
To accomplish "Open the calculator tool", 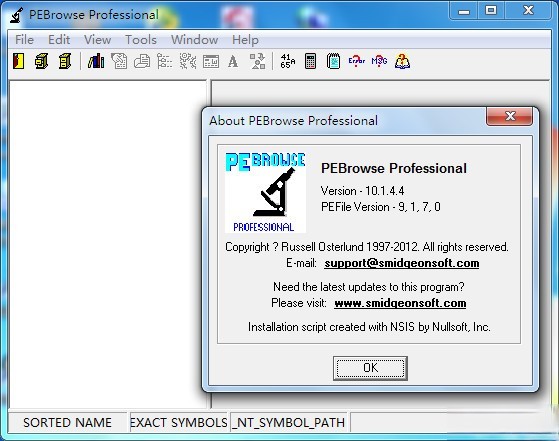I will coord(310,61).
